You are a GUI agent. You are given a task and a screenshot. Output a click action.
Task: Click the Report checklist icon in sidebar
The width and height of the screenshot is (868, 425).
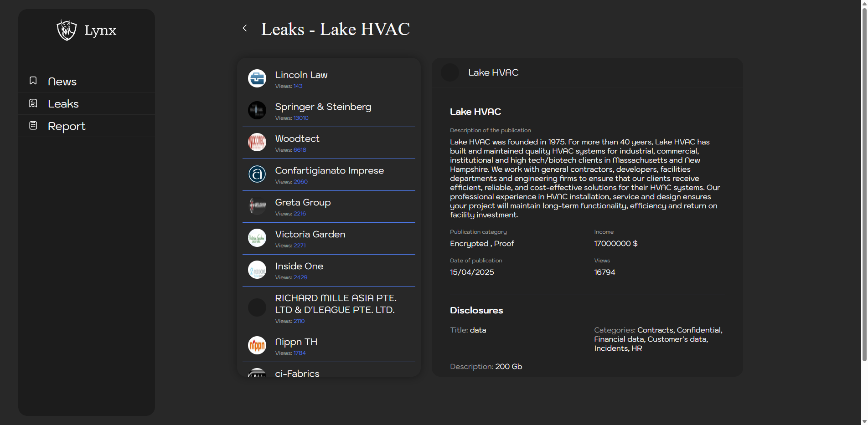click(33, 125)
